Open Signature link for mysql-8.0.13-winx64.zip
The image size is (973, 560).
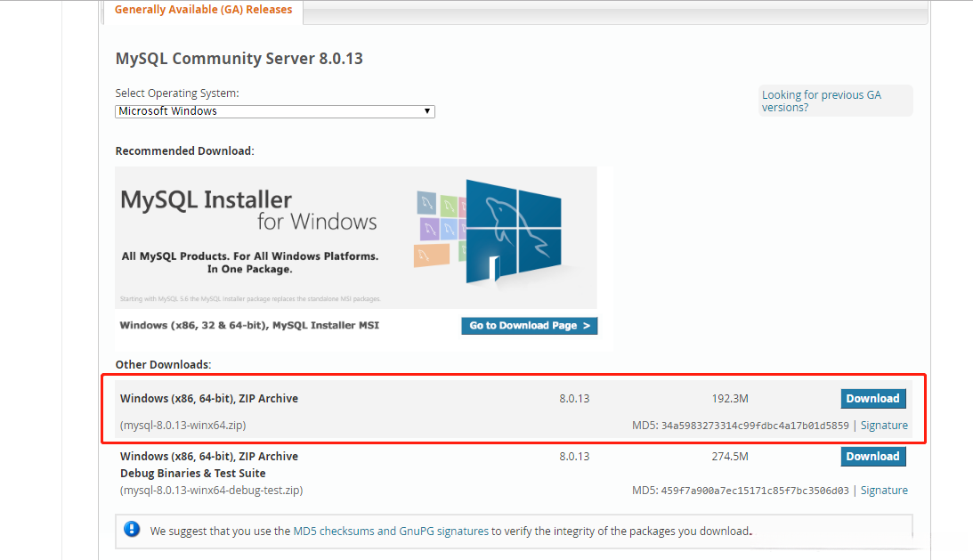coord(884,426)
